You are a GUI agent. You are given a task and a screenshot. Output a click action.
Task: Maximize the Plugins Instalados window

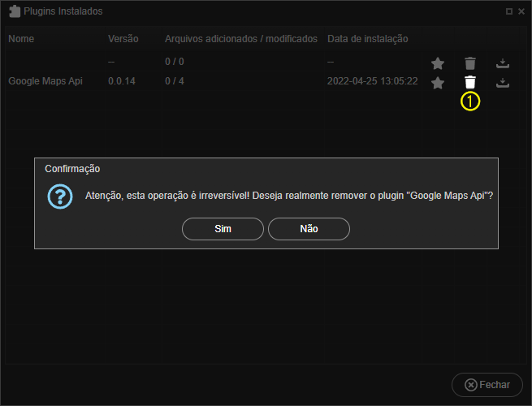click(x=509, y=11)
